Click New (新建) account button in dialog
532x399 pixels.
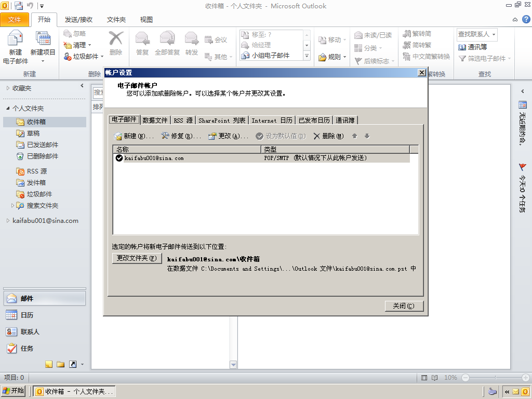click(x=134, y=136)
